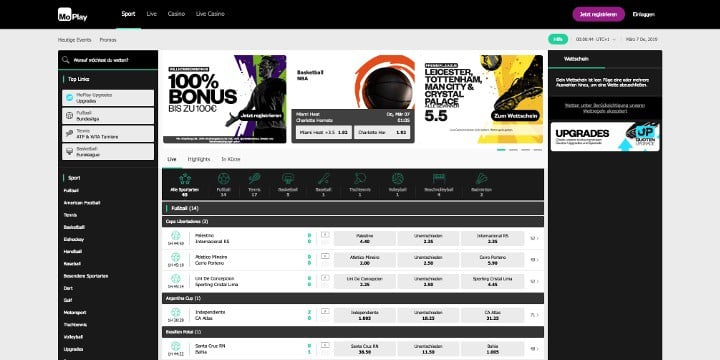Open the UPGRADES promo banner in bet slip
The image size is (720, 360).
click(605, 136)
